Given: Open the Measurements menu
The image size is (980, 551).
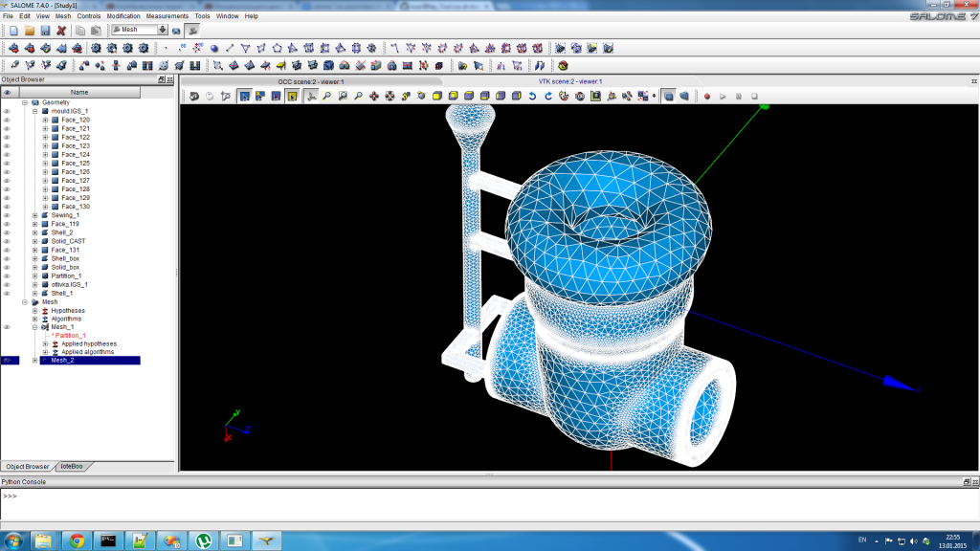Looking at the screenshot, I should tap(167, 16).
